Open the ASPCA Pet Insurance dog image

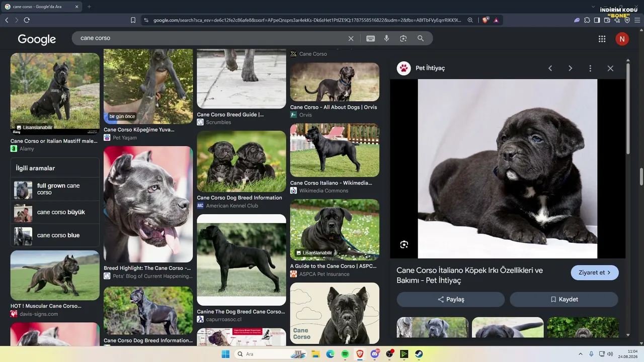coord(335,230)
